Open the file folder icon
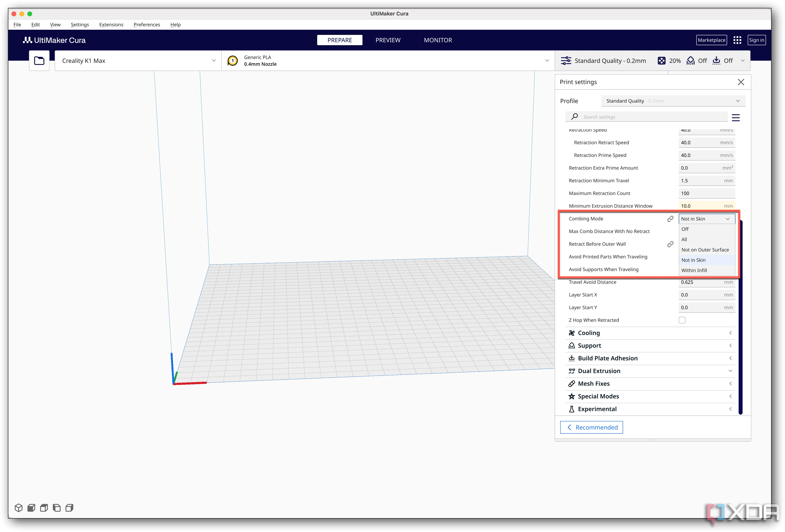The height and width of the screenshot is (532, 785). pos(39,61)
